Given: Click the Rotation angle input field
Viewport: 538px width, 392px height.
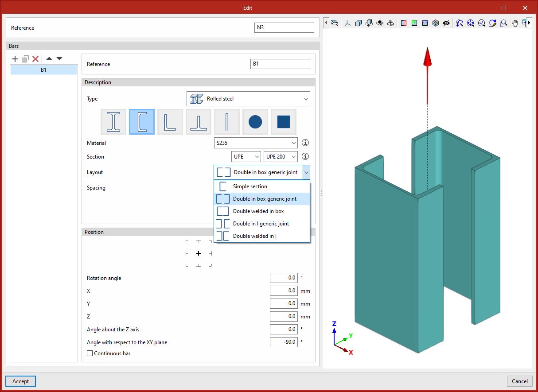Looking at the screenshot, I should [x=284, y=278].
